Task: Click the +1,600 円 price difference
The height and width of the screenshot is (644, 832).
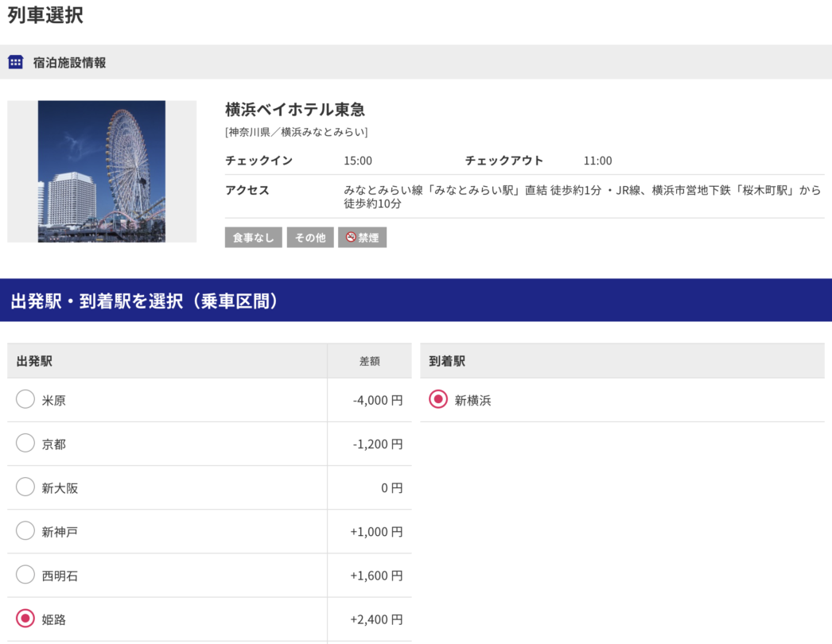Action: (376, 576)
